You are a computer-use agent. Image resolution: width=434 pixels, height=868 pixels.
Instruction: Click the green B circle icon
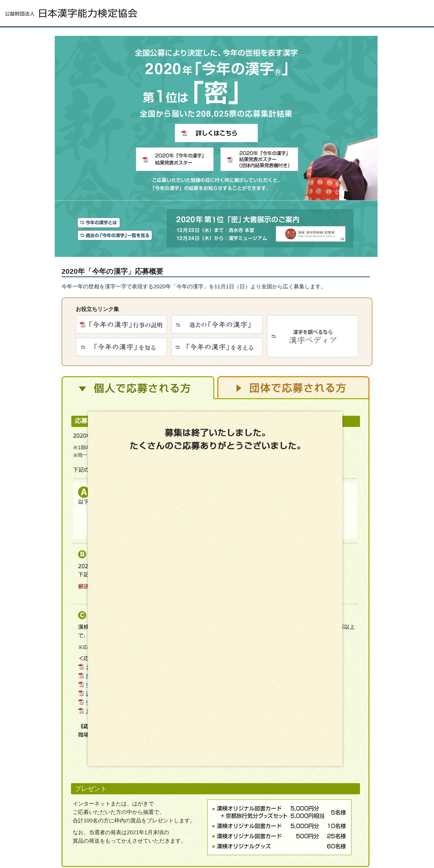tap(82, 554)
